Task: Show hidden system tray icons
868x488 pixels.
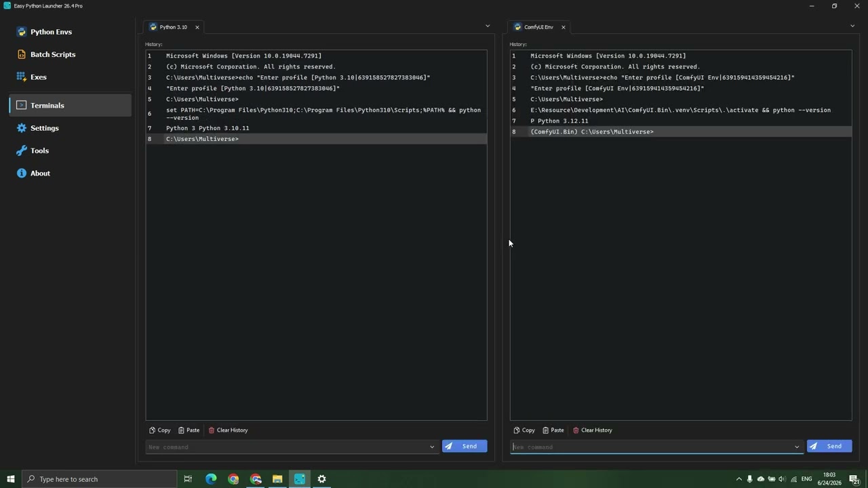Action: point(738,479)
